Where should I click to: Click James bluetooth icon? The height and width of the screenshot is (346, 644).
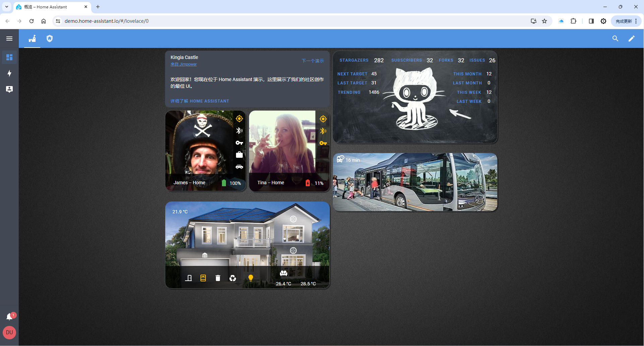tap(239, 131)
